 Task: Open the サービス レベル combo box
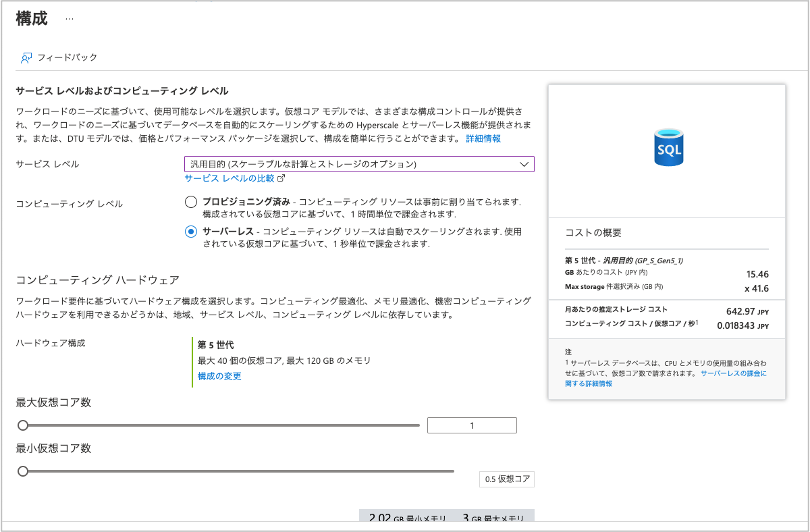[x=358, y=163]
